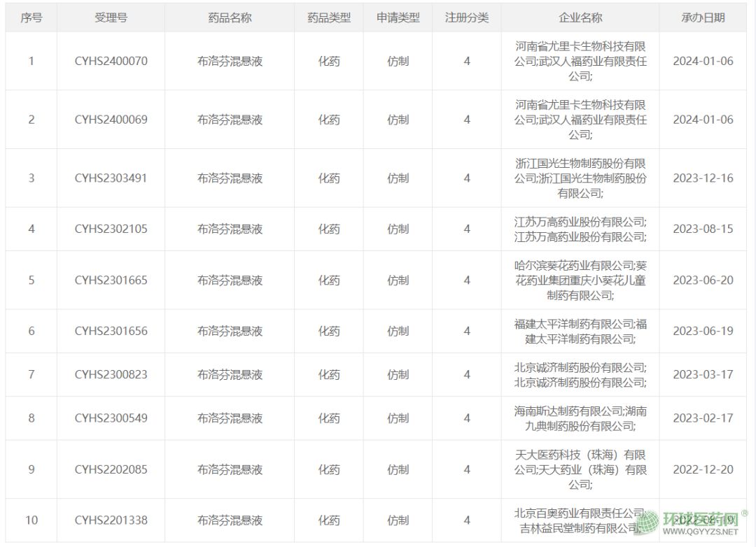
Task: Click acceptance number CYHS2201338
Action: coord(111,520)
